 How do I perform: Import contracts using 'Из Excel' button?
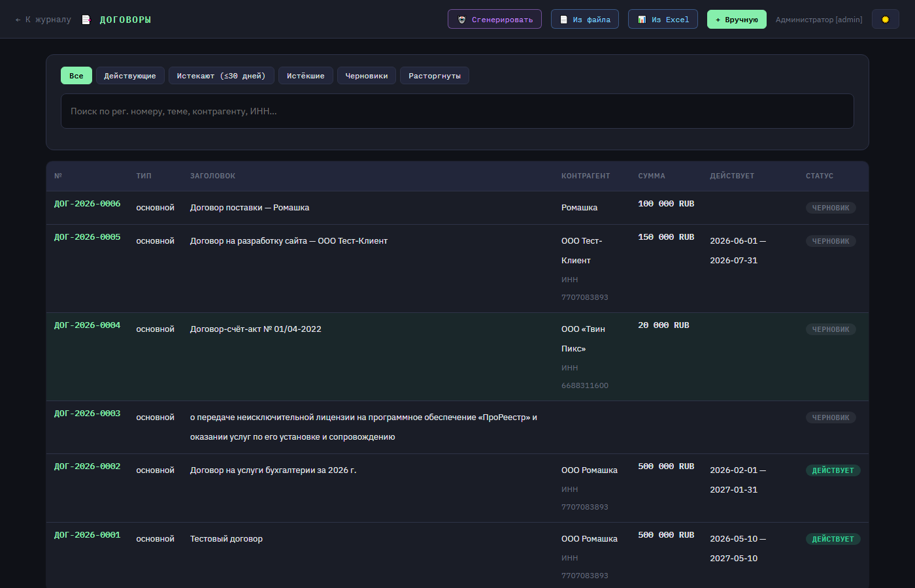663,20
